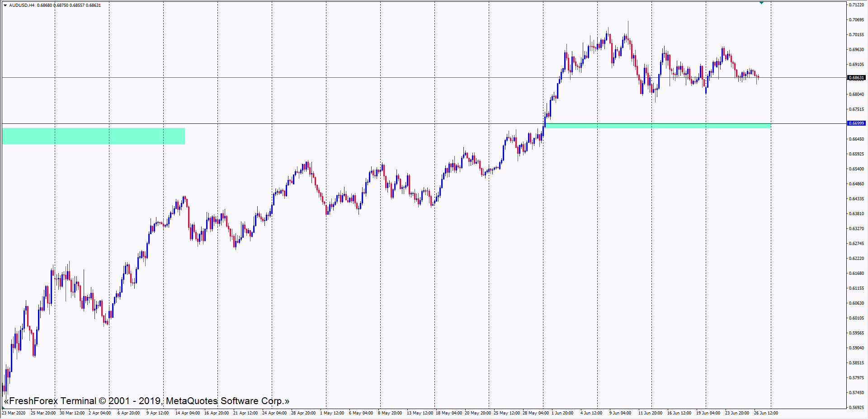868x419 pixels.
Task: Click the 18 May 04:00 time label
Action: click(448, 413)
